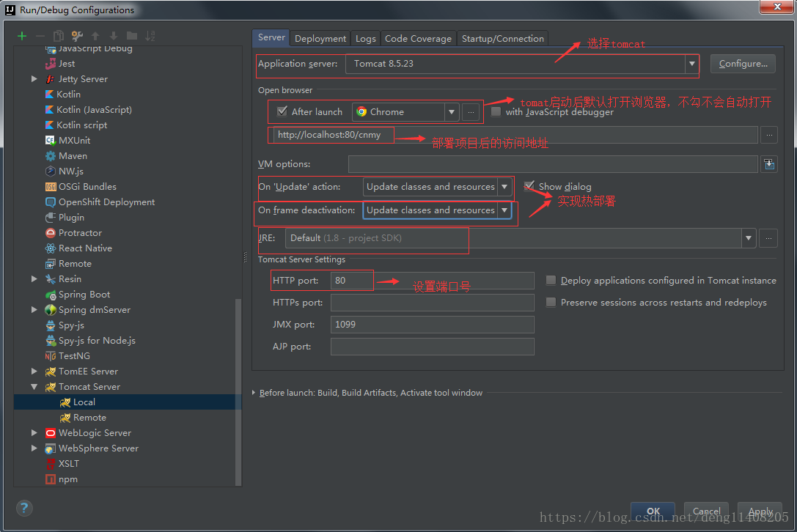Switch to the Deployment tab

(320, 39)
